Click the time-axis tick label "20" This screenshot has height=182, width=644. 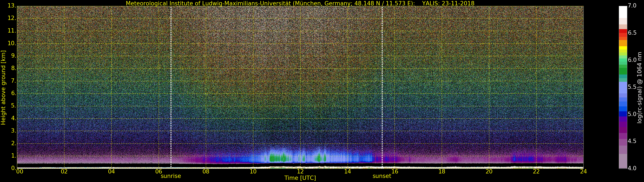489,172
